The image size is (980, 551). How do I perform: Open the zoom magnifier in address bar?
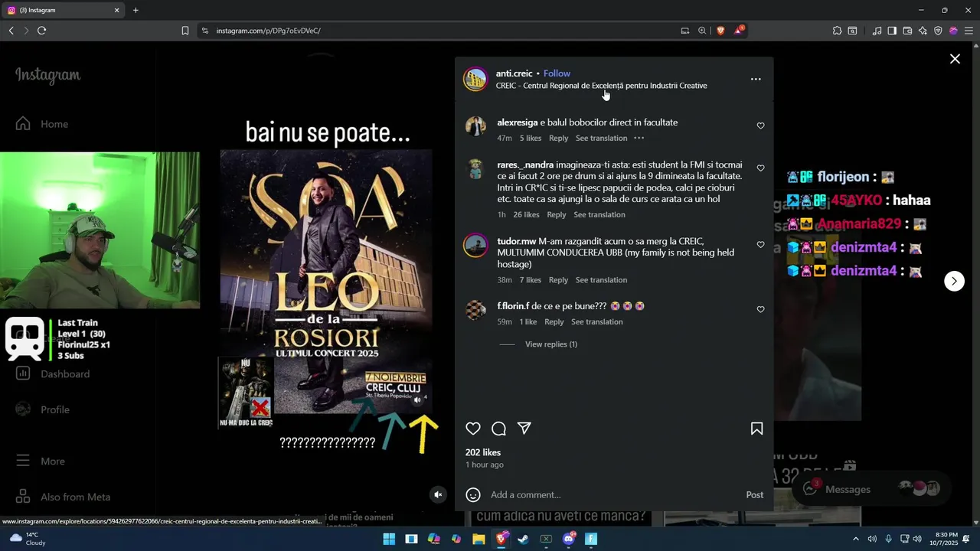702,31
